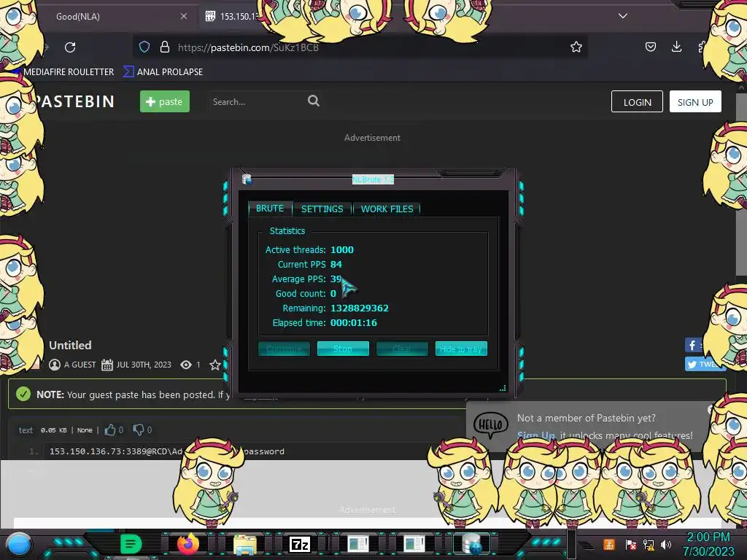Dislike the paste with thumbs down
The width and height of the screenshot is (747, 560).
[138, 430]
